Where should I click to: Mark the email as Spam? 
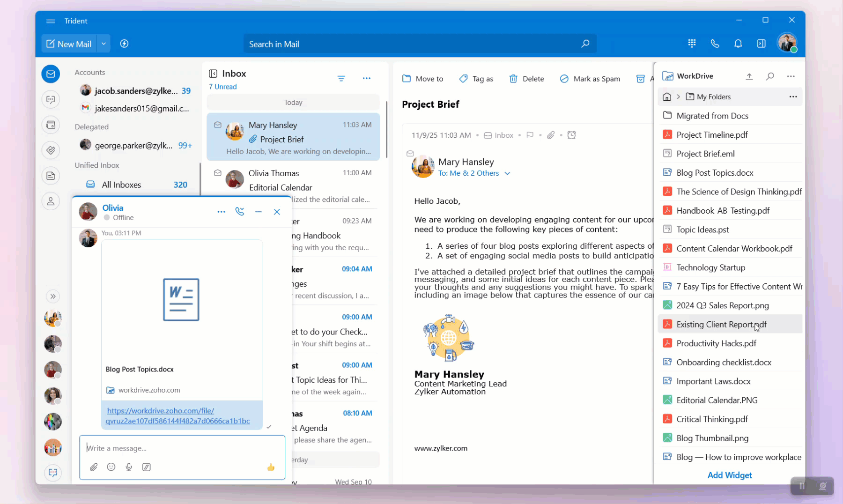(x=590, y=79)
